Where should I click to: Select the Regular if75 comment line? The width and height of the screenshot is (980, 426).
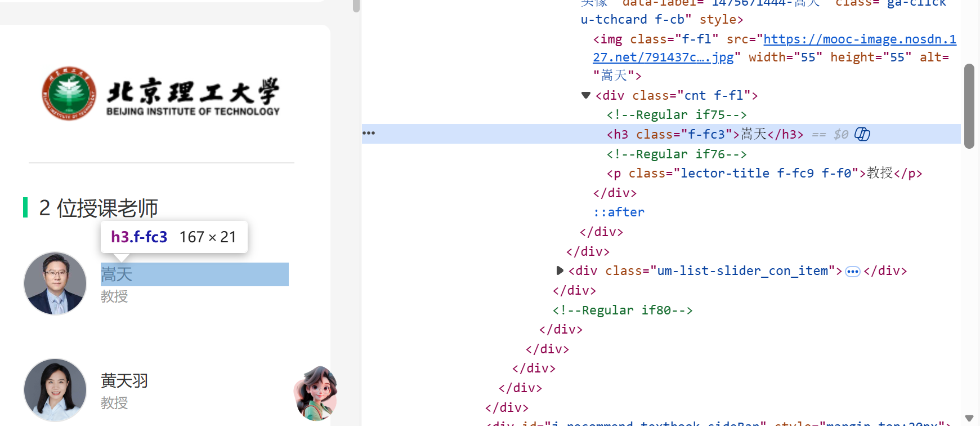pos(677,114)
